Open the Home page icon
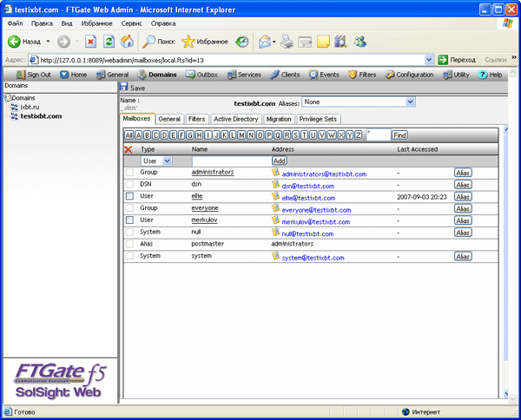This screenshot has width=521, height=420. [63, 75]
